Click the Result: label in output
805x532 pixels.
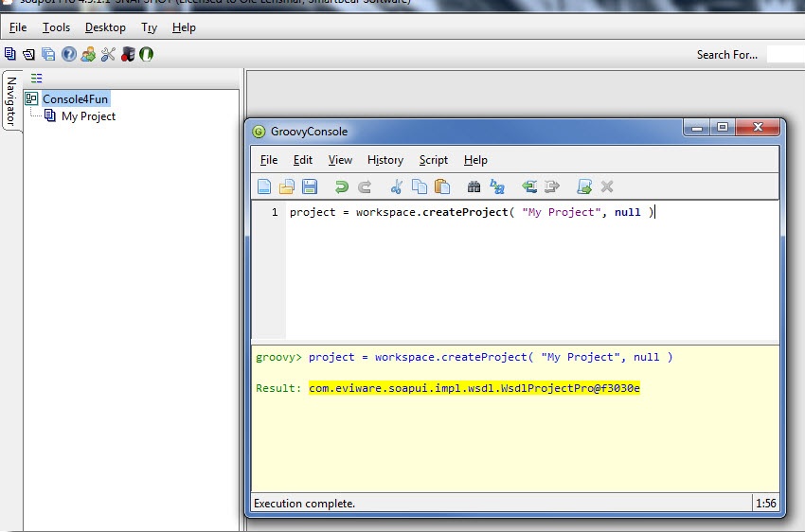tap(278, 388)
